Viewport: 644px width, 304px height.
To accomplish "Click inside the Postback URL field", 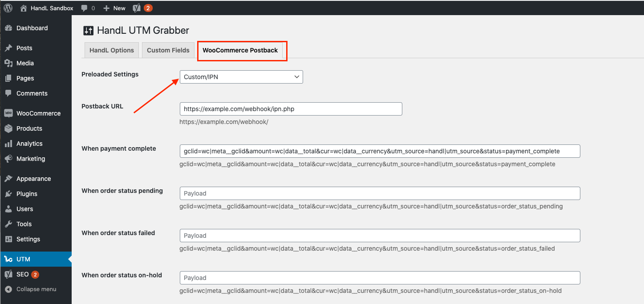I will point(290,108).
